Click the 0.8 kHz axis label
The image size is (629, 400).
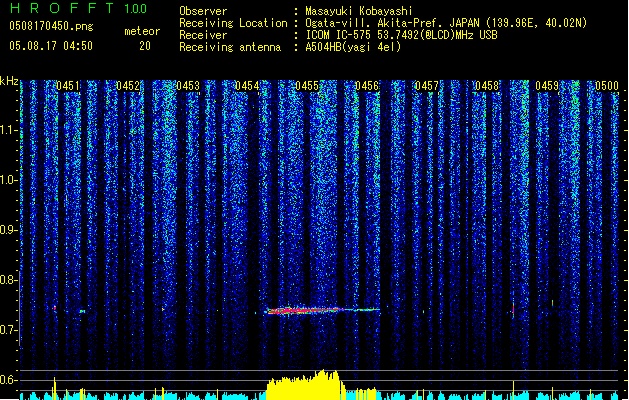[x=8, y=280]
